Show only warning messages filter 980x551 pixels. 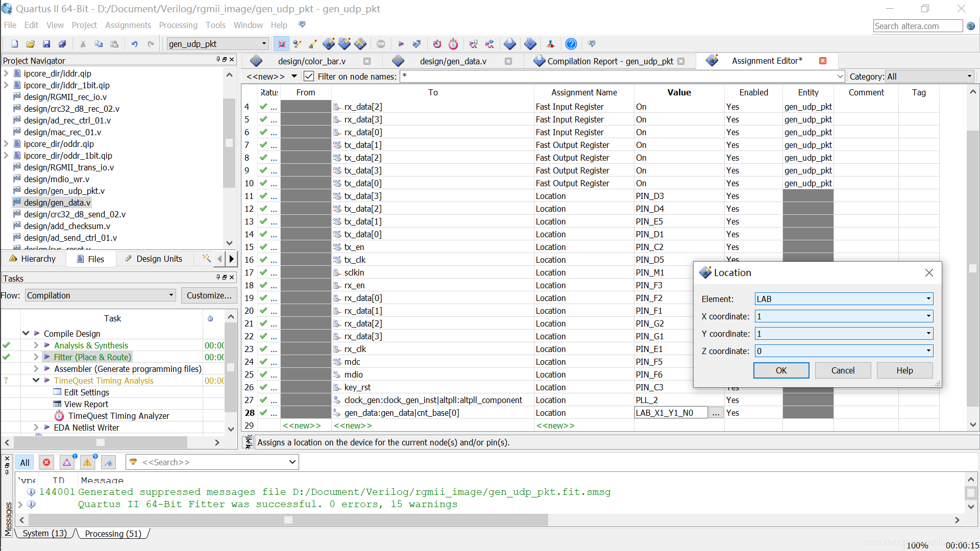click(87, 462)
